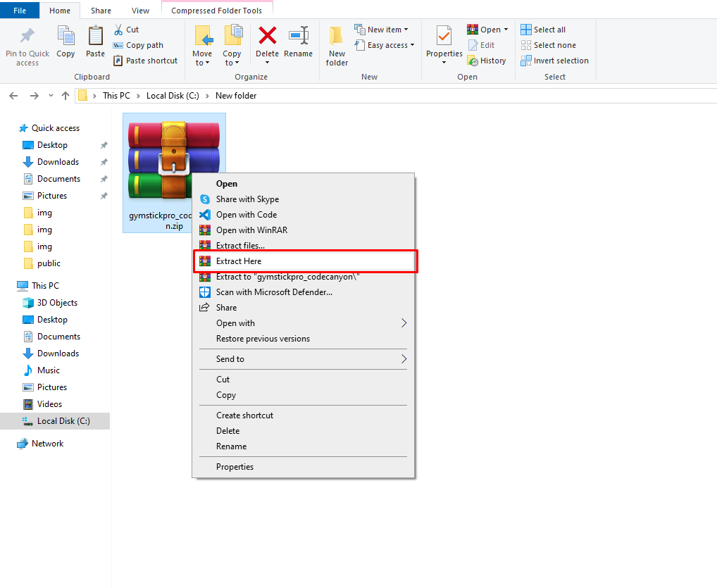Click the red Delete icon in ribbon
The image size is (717, 588).
tap(267, 37)
